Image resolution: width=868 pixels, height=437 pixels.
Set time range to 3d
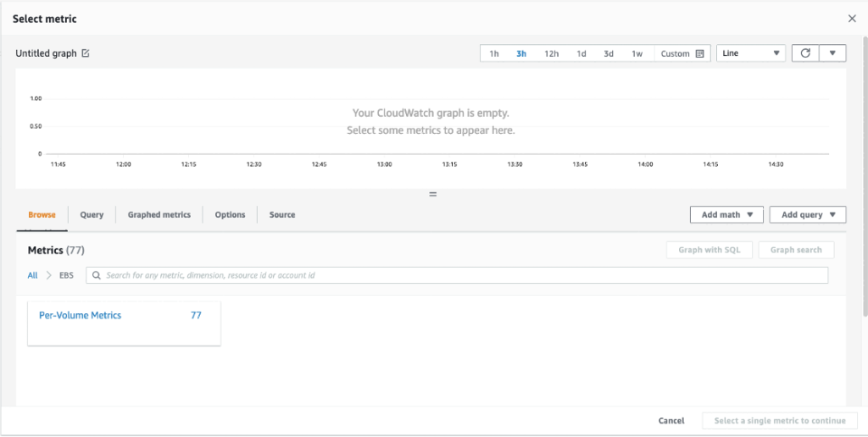609,53
